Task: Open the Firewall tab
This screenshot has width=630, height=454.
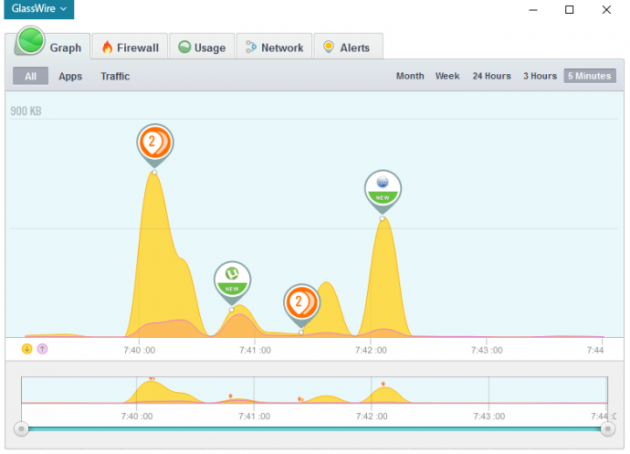Action: point(130,47)
